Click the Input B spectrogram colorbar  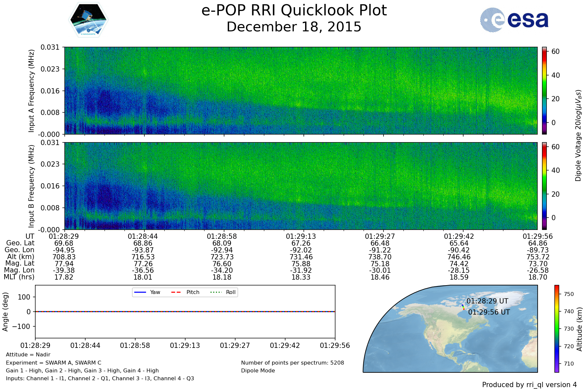[544, 186]
